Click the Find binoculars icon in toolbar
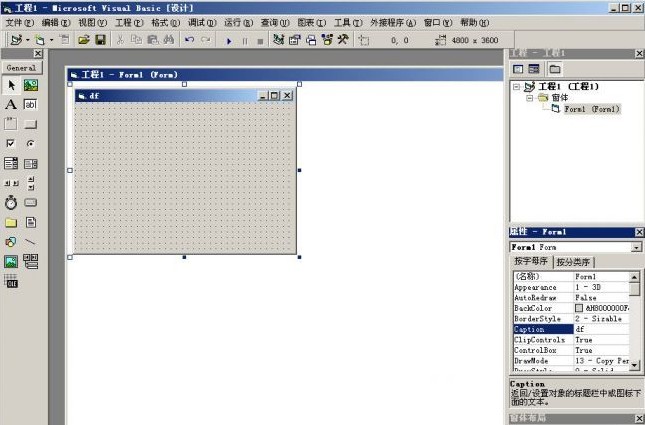Viewport: 645px width, 425px height. click(169, 40)
